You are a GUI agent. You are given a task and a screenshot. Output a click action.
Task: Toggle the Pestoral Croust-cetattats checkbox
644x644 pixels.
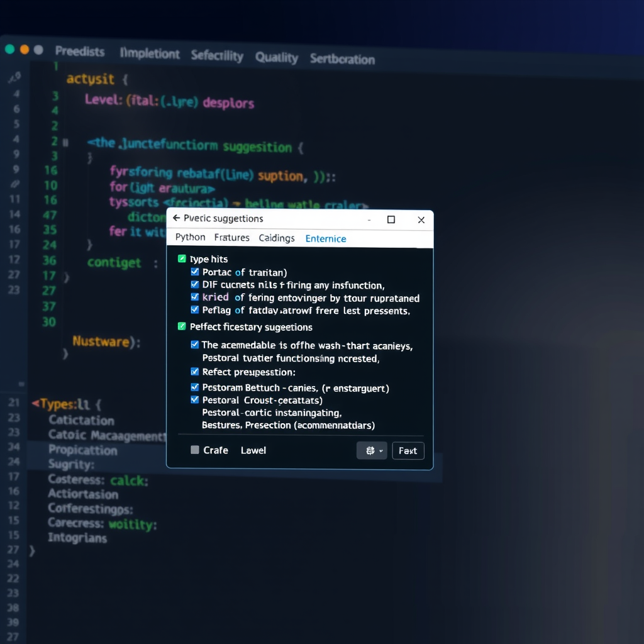194,400
